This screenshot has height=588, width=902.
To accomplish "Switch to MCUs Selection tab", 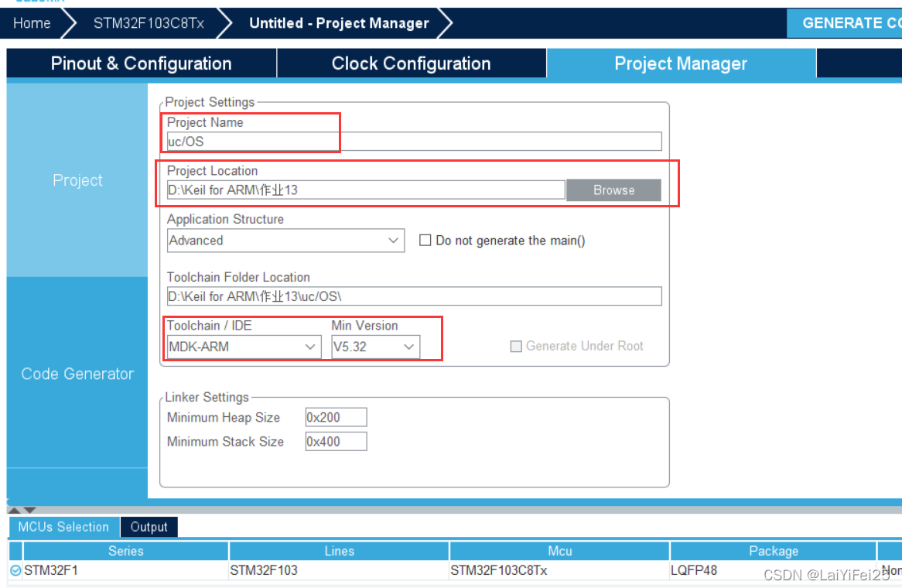I will 63,527.
